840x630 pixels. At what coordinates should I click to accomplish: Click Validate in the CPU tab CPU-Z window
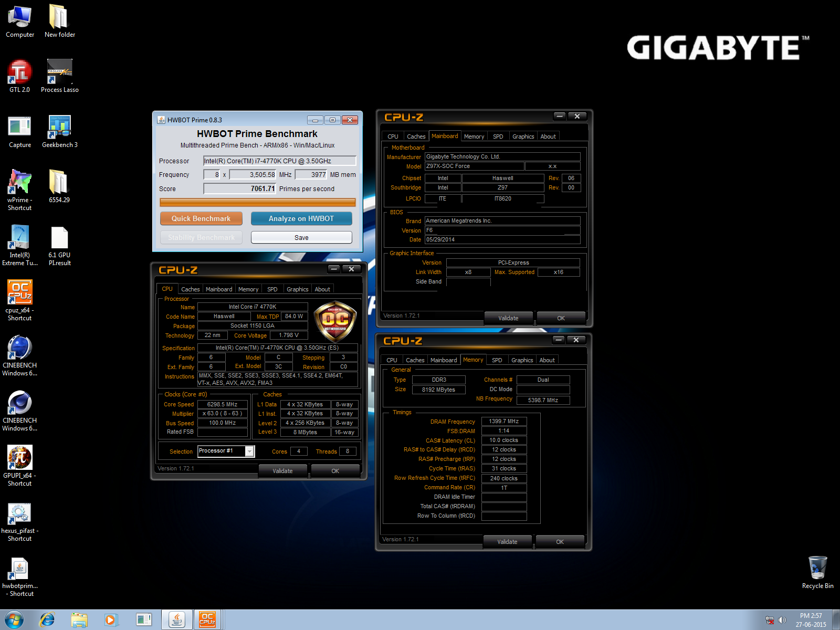click(283, 471)
